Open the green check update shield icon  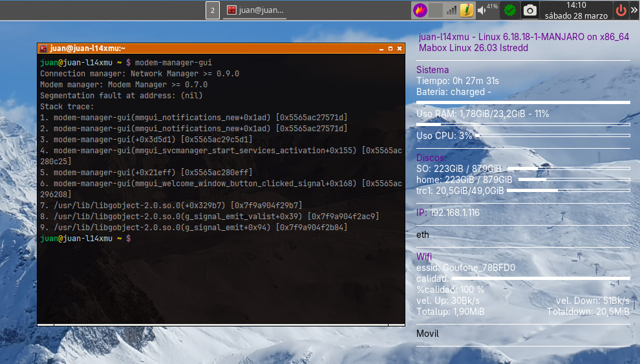[510, 10]
